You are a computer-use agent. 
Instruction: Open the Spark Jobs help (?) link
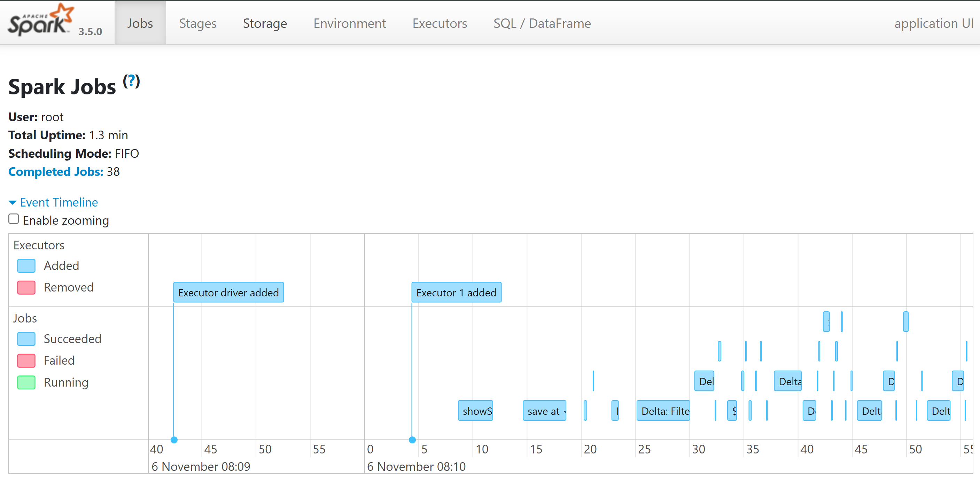tap(131, 81)
